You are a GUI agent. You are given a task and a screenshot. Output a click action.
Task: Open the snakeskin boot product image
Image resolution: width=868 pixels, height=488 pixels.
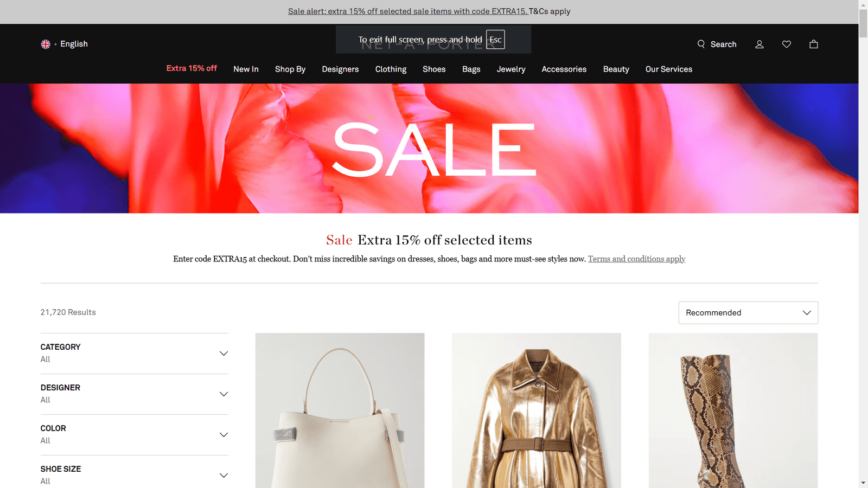[x=733, y=410]
